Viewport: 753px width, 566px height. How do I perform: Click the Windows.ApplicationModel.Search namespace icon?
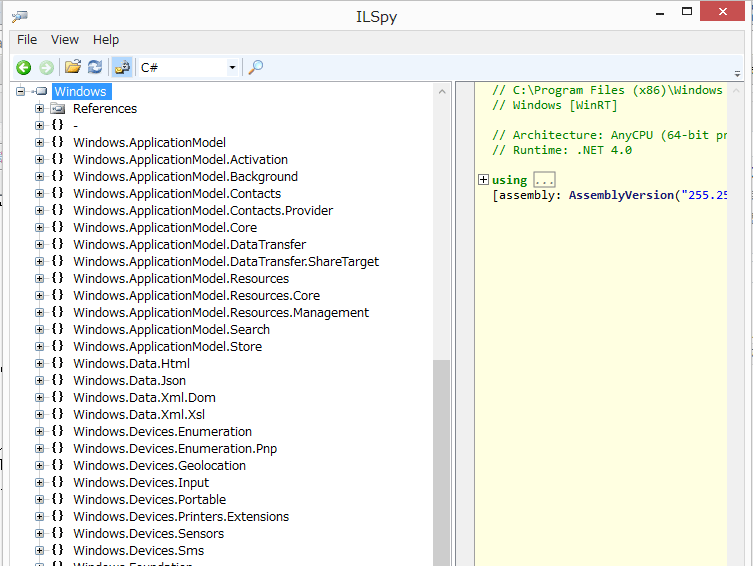click(x=58, y=329)
